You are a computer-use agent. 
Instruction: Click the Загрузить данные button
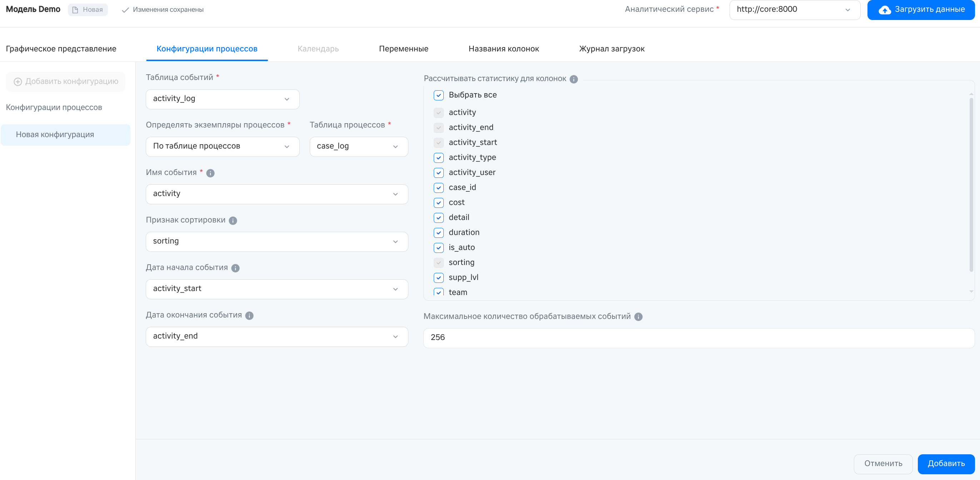click(x=921, y=10)
